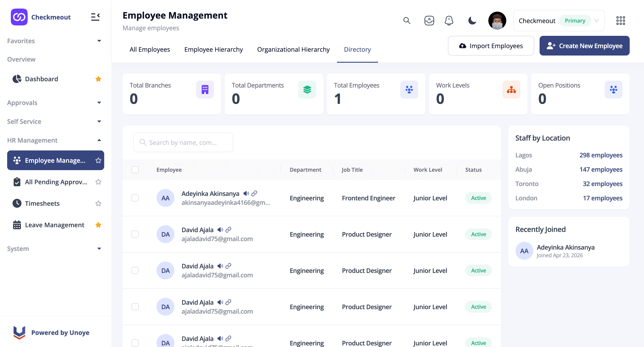Click the Dashboard pie chart icon

tap(17, 79)
